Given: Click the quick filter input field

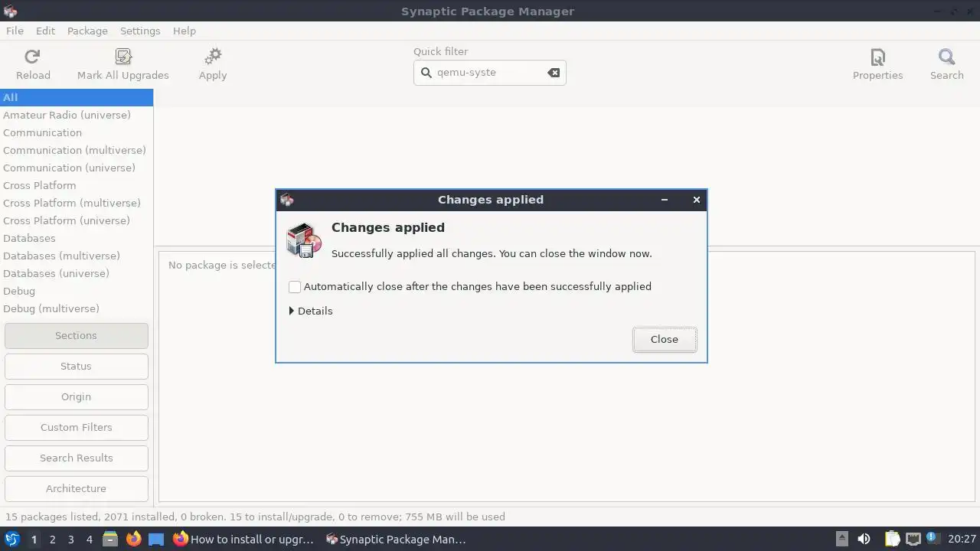Looking at the screenshot, I should (x=490, y=73).
